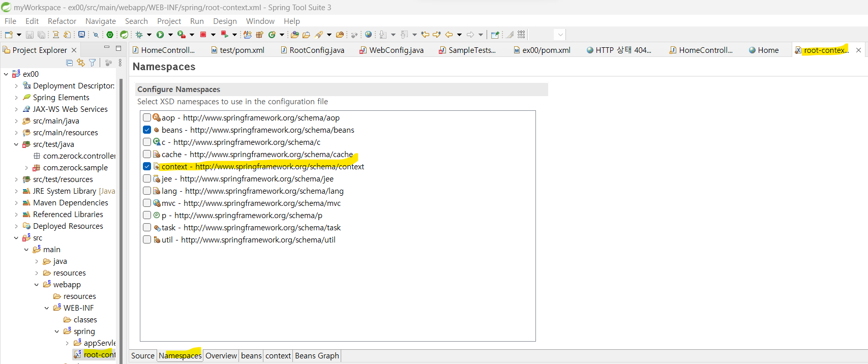This screenshot has width=868, height=364.
Task: Enable the jee namespace checkbox
Action: 147,178
